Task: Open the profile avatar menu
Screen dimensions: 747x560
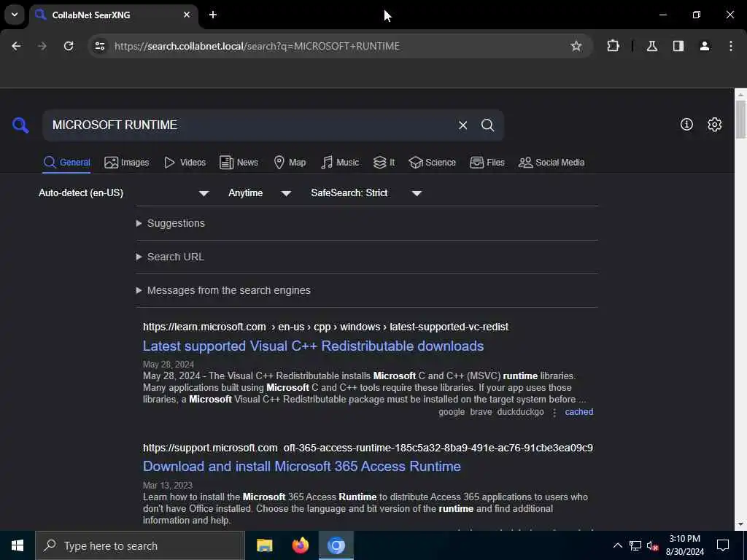Action: (705, 46)
